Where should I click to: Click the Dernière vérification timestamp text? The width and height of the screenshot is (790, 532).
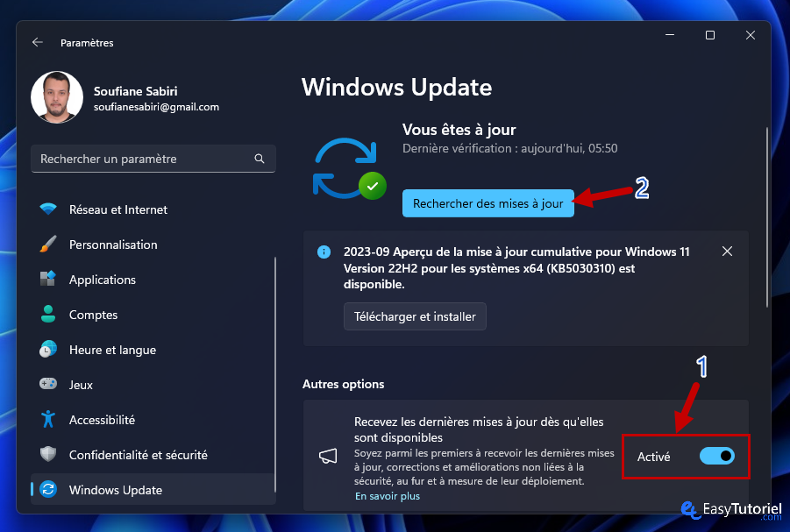tap(510, 148)
